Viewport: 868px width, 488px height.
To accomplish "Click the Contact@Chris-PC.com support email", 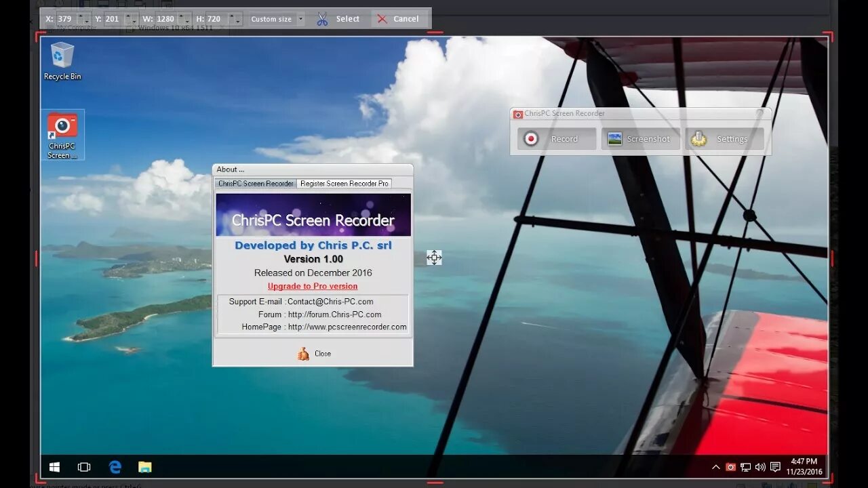I will click(330, 302).
